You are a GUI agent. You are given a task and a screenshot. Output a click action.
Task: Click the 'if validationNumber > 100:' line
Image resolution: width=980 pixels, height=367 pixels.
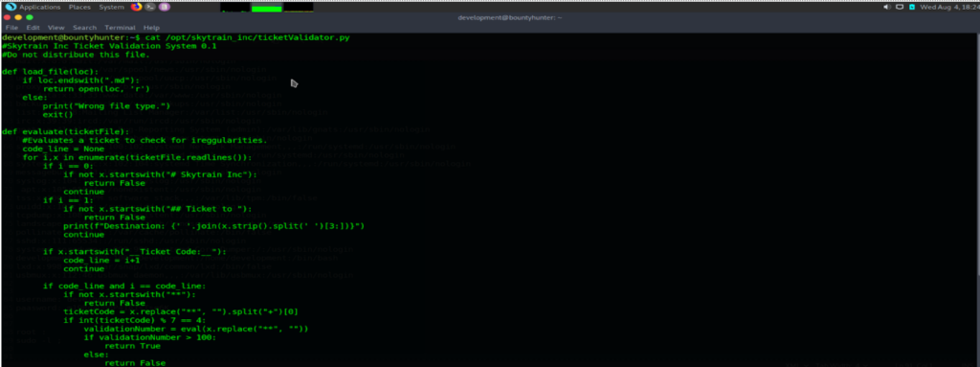(x=150, y=337)
